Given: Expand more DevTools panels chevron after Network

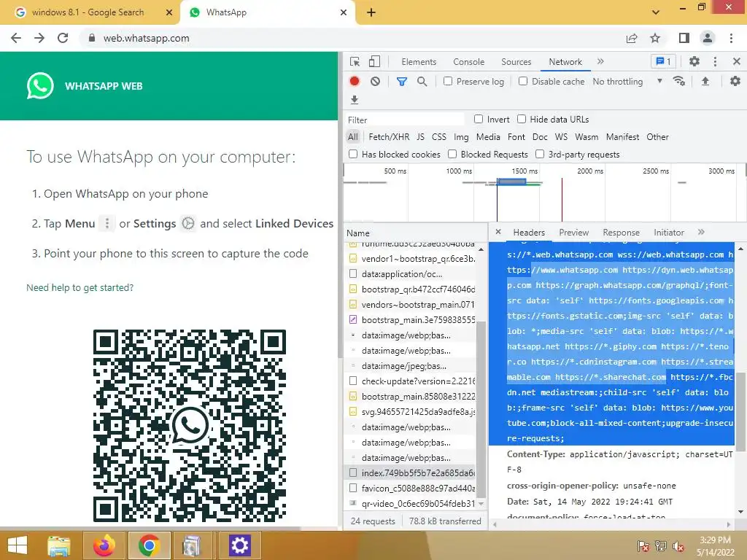Looking at the screenshot, I should [600, 61].
